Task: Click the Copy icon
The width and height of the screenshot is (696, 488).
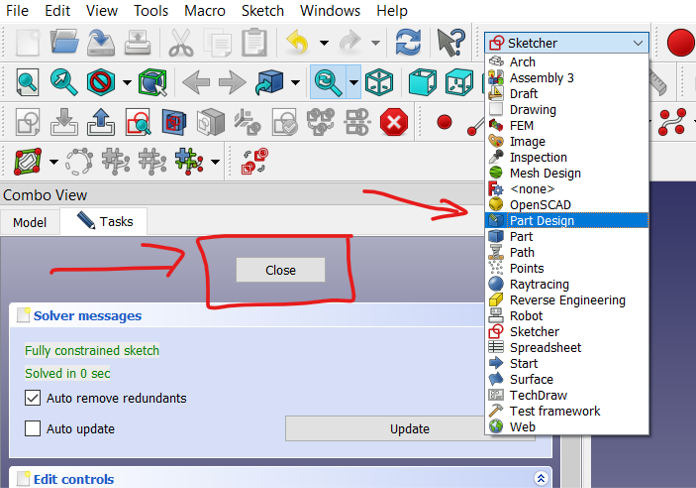Action: (x=218, y=43)
